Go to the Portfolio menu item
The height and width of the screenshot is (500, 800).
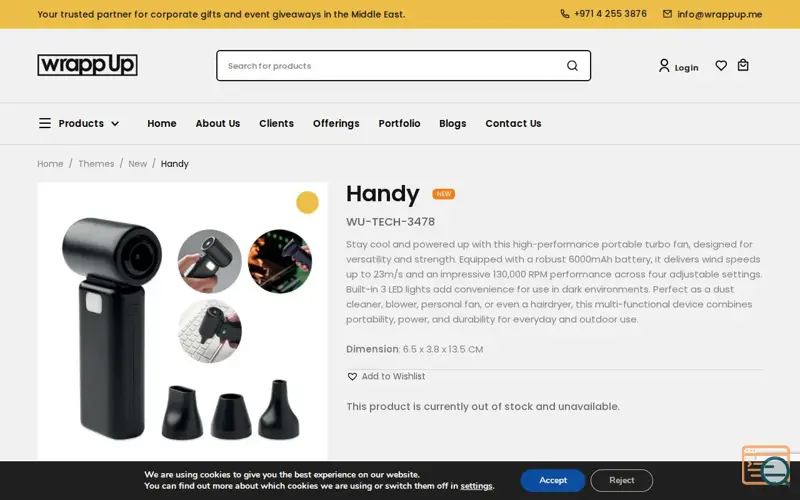pos(399,123)
